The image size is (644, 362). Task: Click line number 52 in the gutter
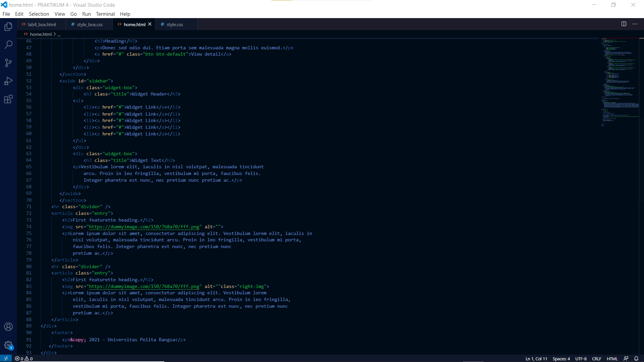[29, 81]
